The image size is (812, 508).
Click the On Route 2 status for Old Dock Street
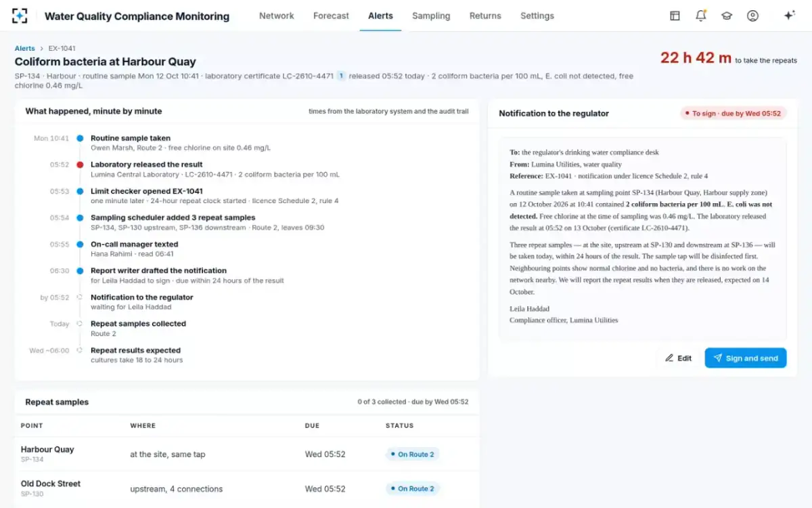(412, 488)
